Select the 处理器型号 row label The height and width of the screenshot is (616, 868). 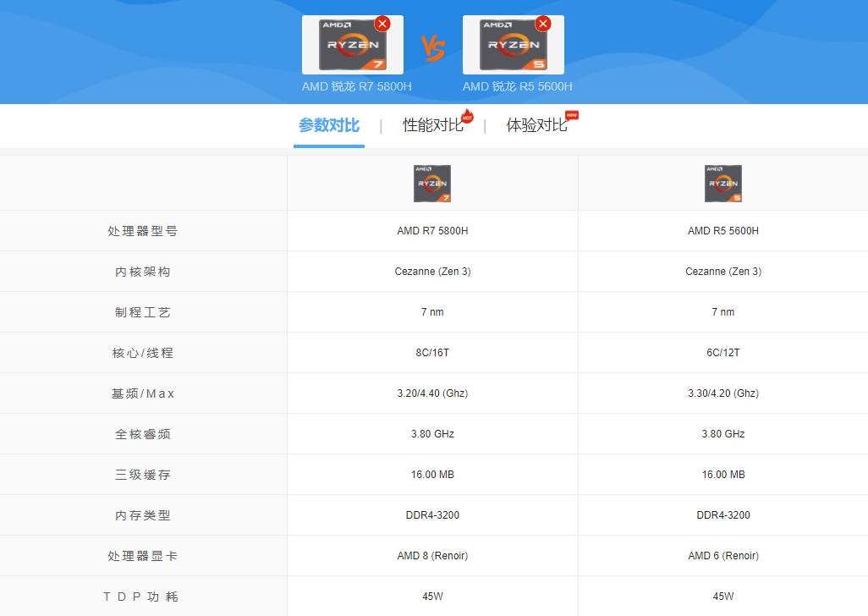pos(143,231)
